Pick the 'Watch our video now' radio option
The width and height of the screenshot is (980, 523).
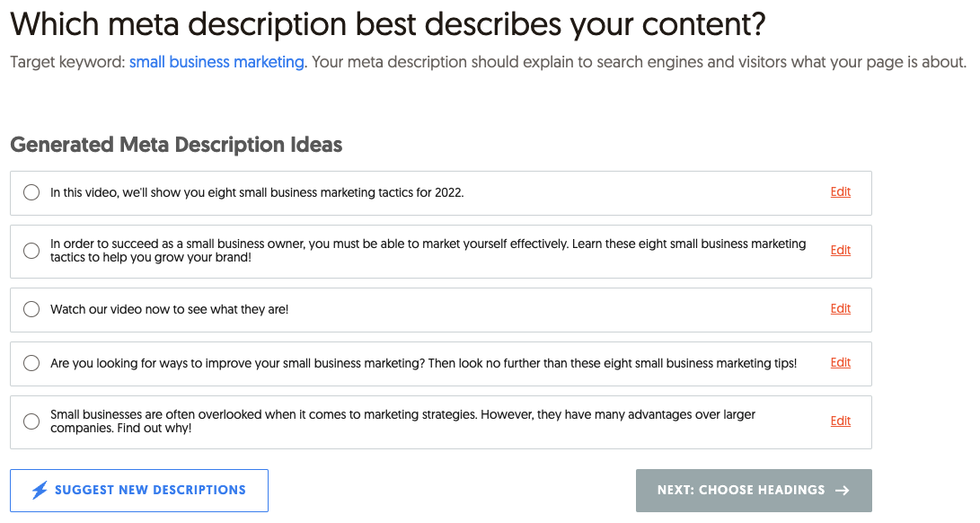(31, 309)
